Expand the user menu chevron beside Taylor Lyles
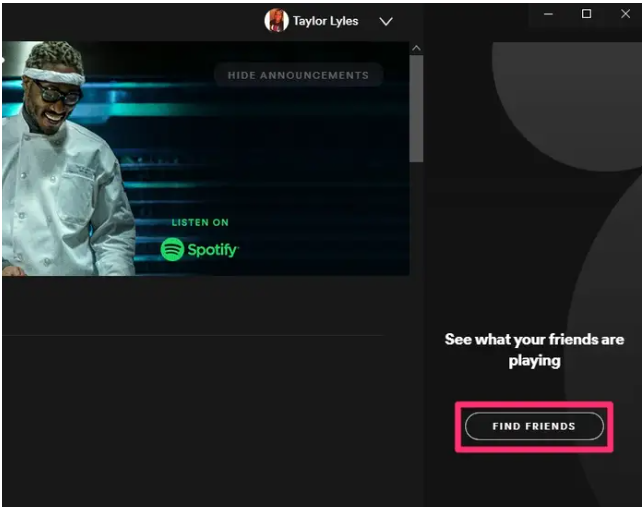 point(386,21)
